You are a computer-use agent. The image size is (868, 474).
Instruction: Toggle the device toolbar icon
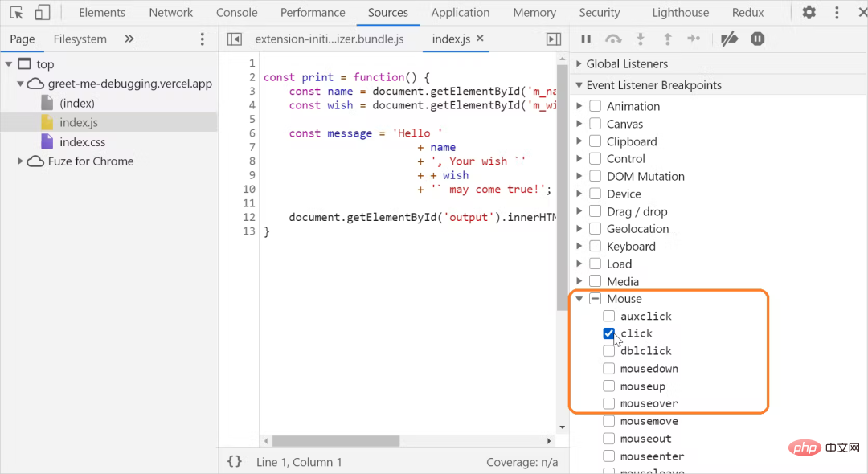point(42,12)
